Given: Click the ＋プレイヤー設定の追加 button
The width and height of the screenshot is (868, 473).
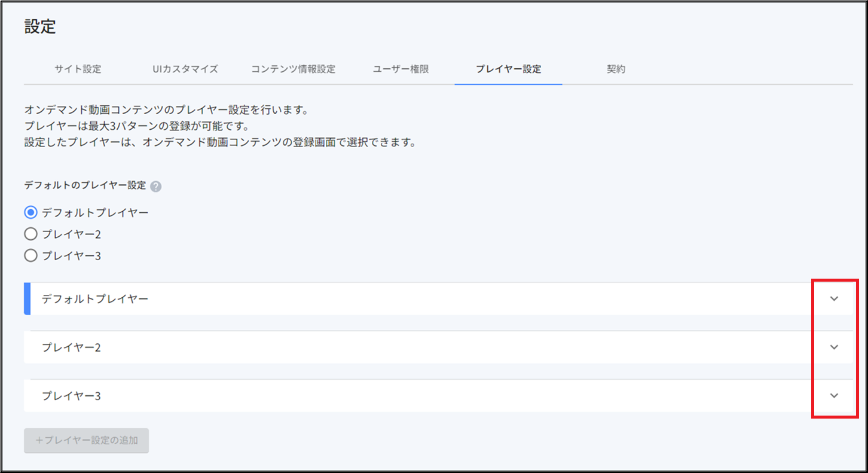Looking at the screenshot, I should pyautogui.click(x=87, y=441).
